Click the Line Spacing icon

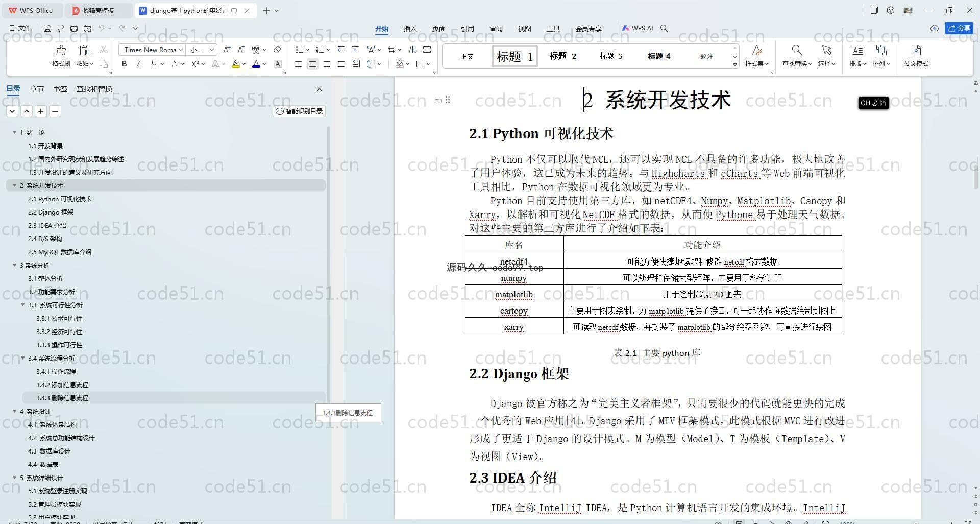pos(372,64)
